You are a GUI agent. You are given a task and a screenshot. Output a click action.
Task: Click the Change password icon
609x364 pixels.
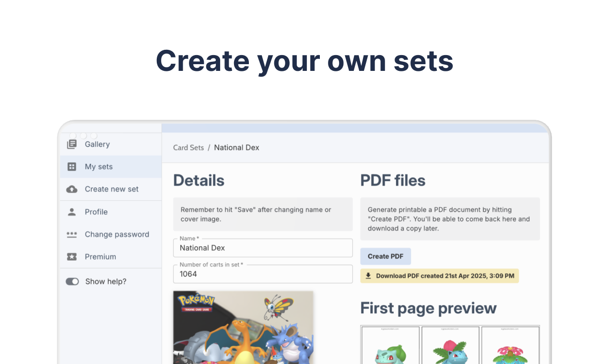click(x=72, y=234)
